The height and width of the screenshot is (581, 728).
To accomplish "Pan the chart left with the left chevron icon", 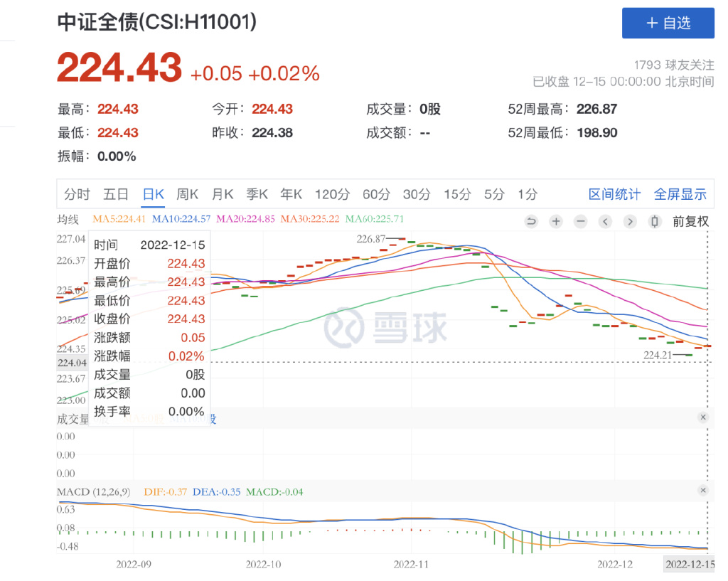I will coord(605,221).
